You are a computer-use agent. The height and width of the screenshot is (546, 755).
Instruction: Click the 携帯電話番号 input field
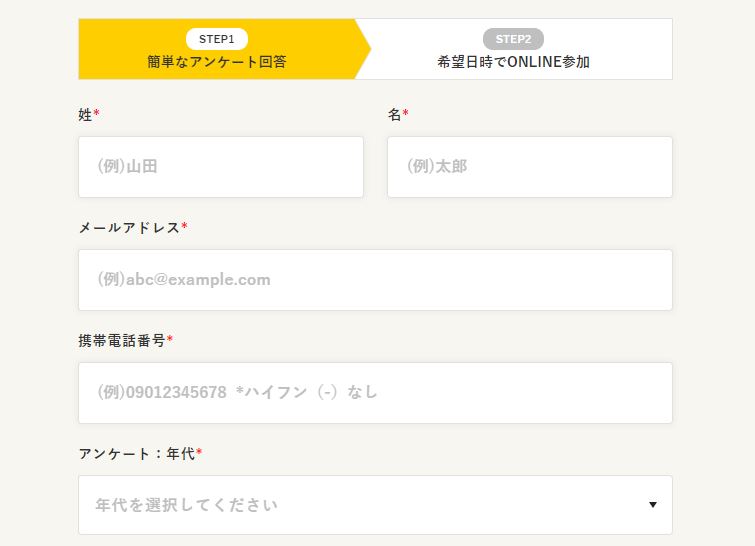point(375,393)
